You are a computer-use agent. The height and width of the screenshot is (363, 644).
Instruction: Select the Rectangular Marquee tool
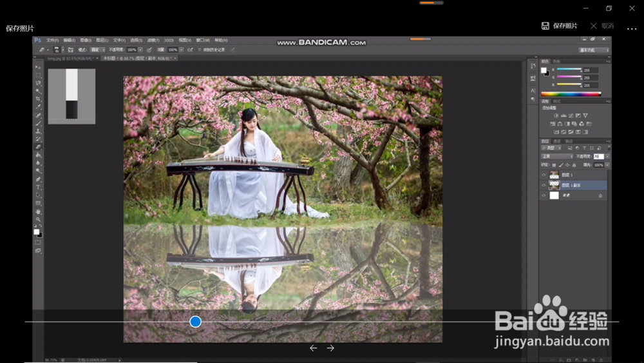pos(38,75)
